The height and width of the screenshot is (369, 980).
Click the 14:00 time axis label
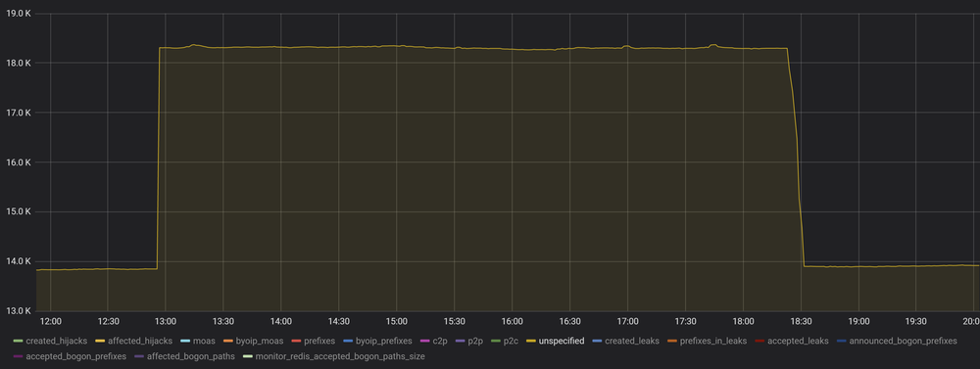tap(280, 322)
